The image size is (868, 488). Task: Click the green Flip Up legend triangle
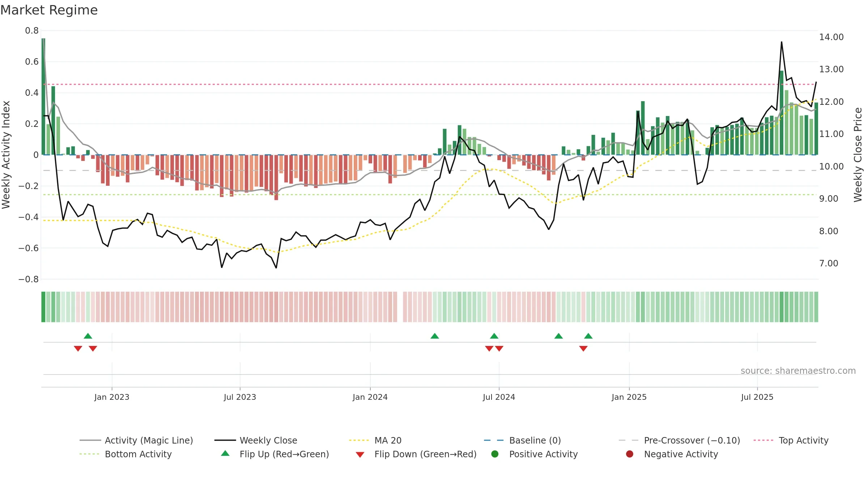225,453
